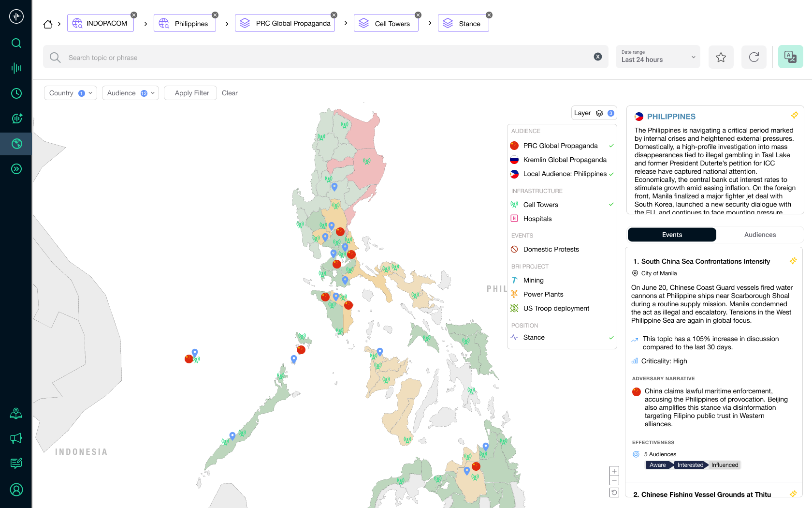Image resolution: width=812 pixels, height=508 pixels.
Task: Click the megaphone icon in sidebar
Action: click(x=16, y=438)
